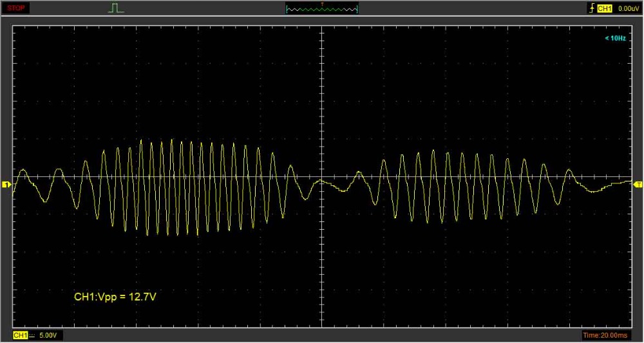This screenshot has height=343, width=644.
Task: Select the 0.00uV trigger level value
Action: pos(628,8)
